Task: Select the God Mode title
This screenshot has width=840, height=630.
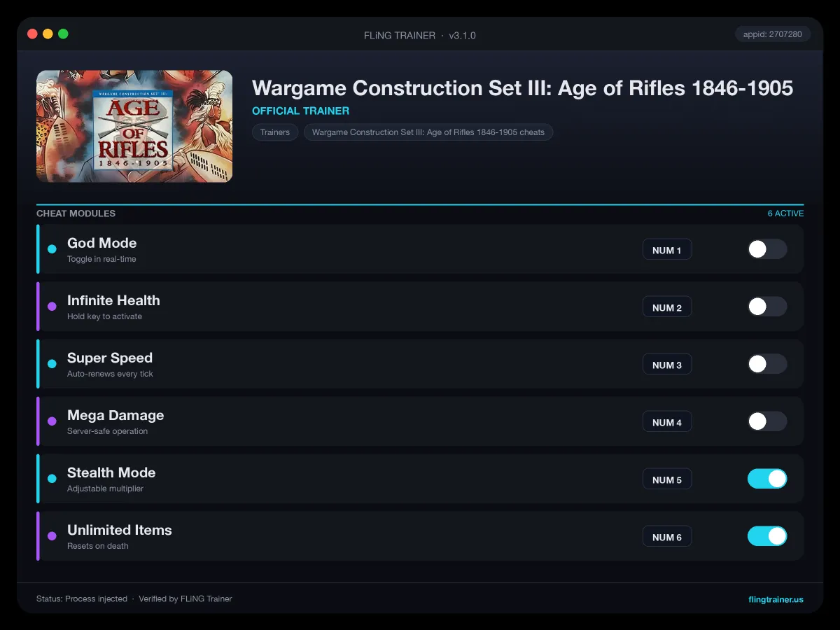Action: click(x=102, y=243)
